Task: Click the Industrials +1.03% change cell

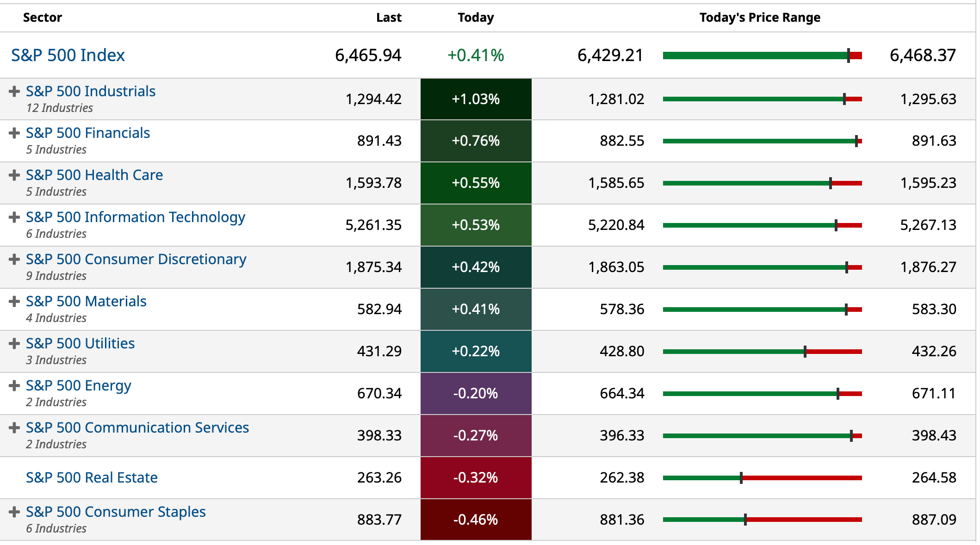Action: 476,99
